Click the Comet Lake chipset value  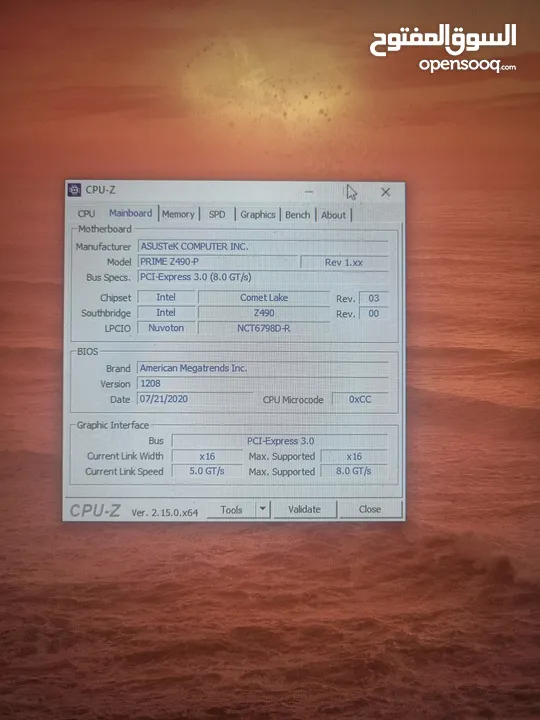[264, 298]
